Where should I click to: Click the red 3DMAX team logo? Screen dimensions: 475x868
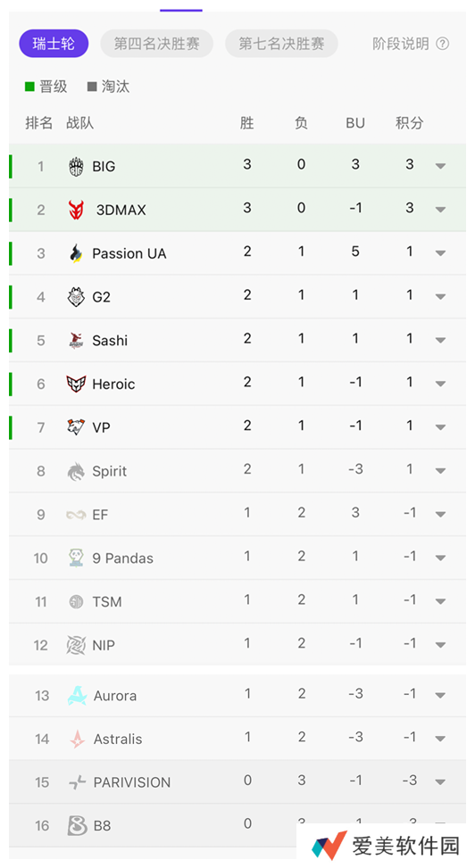[x=76, y=210]
